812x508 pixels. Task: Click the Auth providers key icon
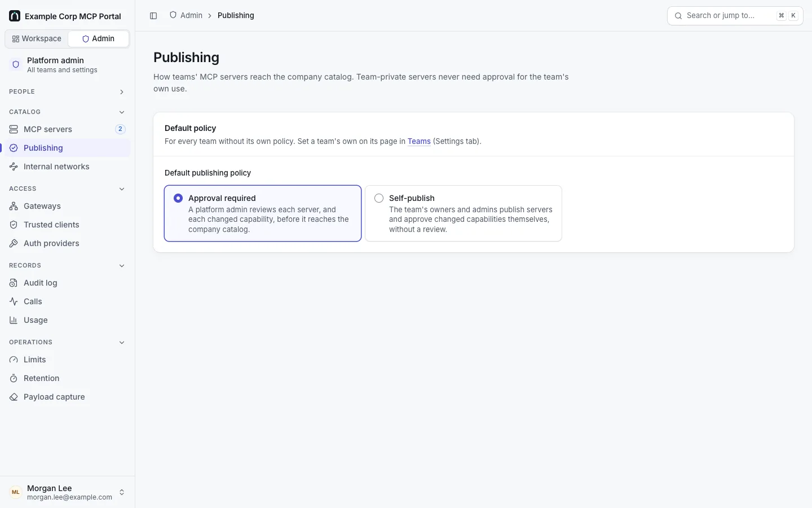(x=14, y=243)
